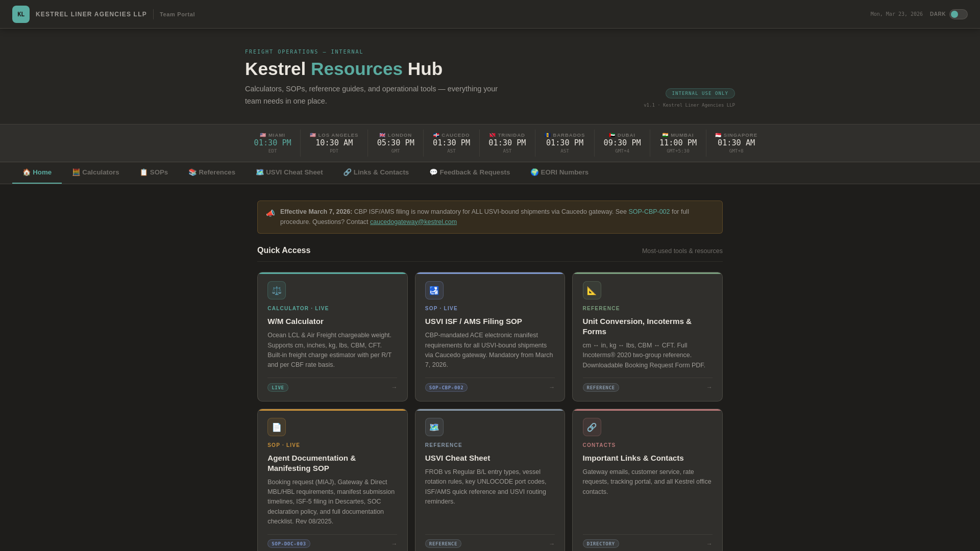The height and width of the screenshot is (551, 980).
Task: Click the SOP-CBP-002 badge on card
Action: pyautogui.click(x=446, y=388)
